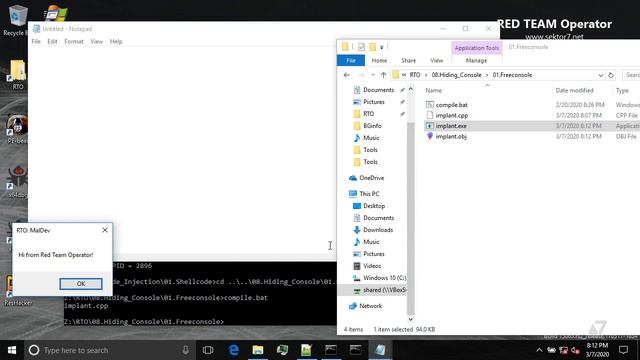Click the RTO breadcrumb in address bar
The height and width of the screenshot is (360, 640).
(x=415, y=75)
